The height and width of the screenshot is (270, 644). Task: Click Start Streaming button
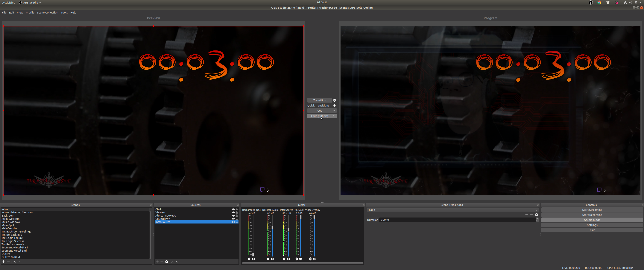pos(592,210)
